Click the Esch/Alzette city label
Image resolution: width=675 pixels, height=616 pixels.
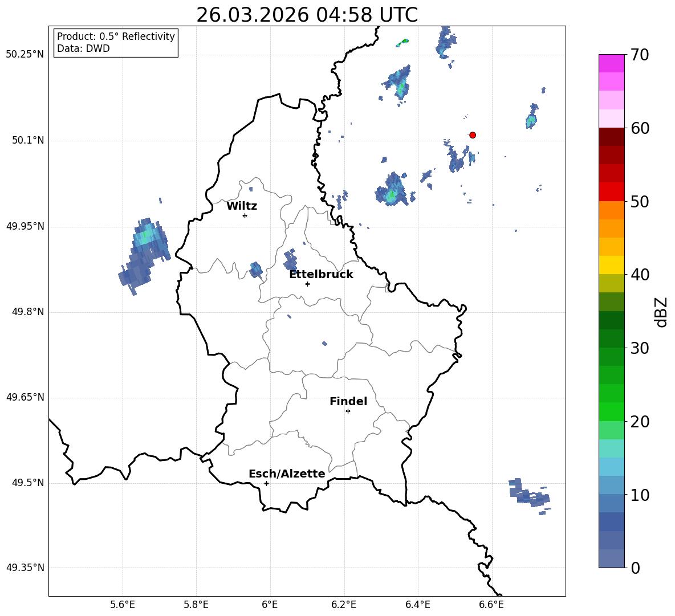click(x=287, y=474)
